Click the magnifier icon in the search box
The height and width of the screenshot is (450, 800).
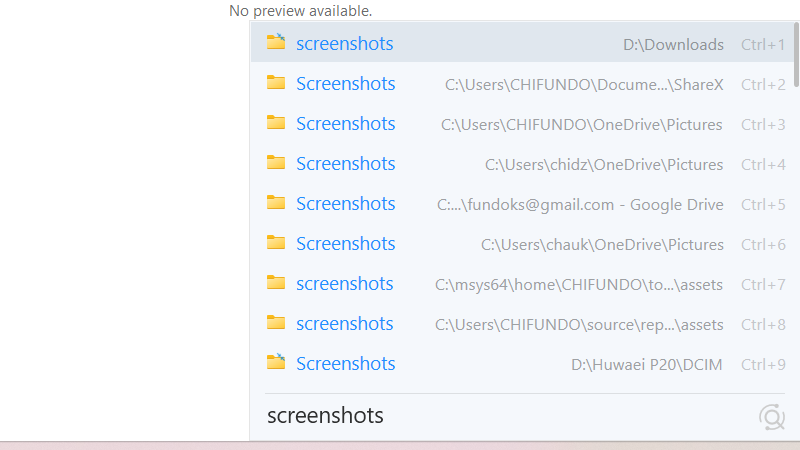tap(771, 417)
